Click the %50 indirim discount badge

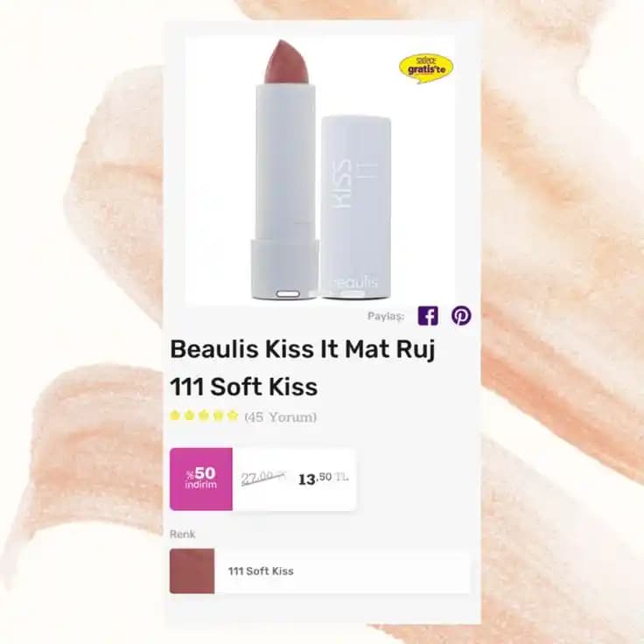point(201,479)
